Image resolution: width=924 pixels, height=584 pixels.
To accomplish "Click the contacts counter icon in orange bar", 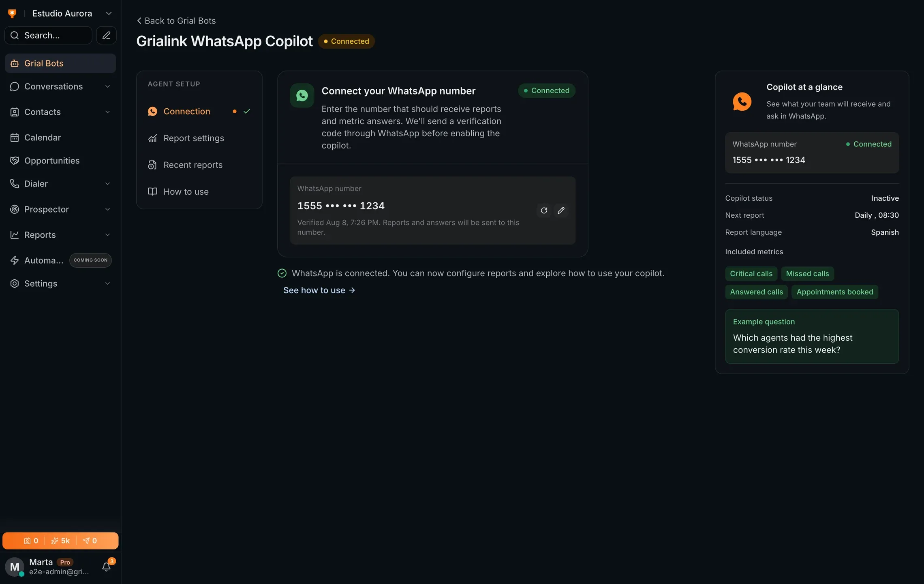I will pos(27,541).
